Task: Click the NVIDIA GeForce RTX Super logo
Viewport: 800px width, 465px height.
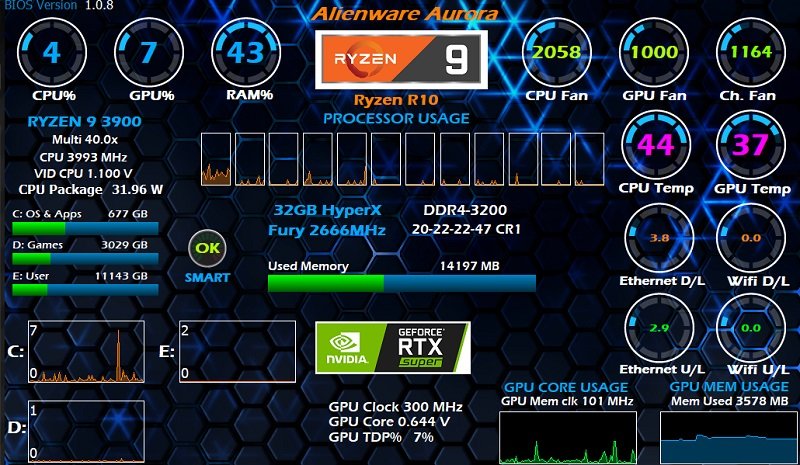Action: pos(395,346)
